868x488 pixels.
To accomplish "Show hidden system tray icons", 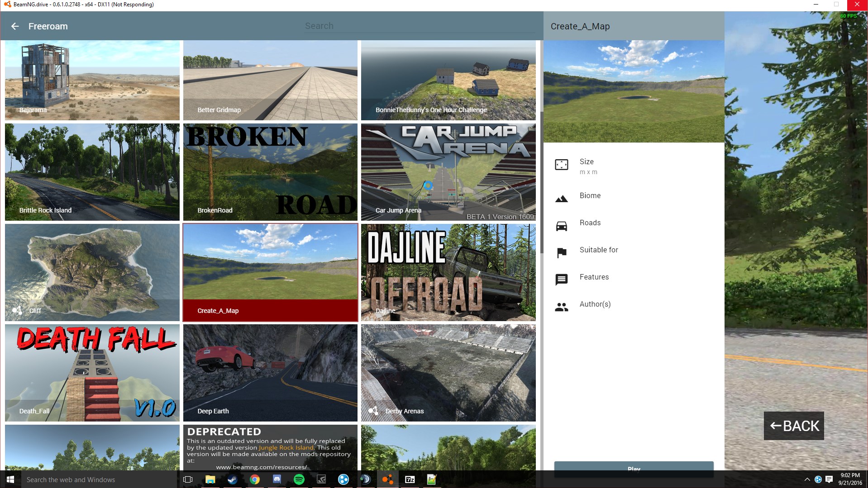I will [x=807, y=479].
